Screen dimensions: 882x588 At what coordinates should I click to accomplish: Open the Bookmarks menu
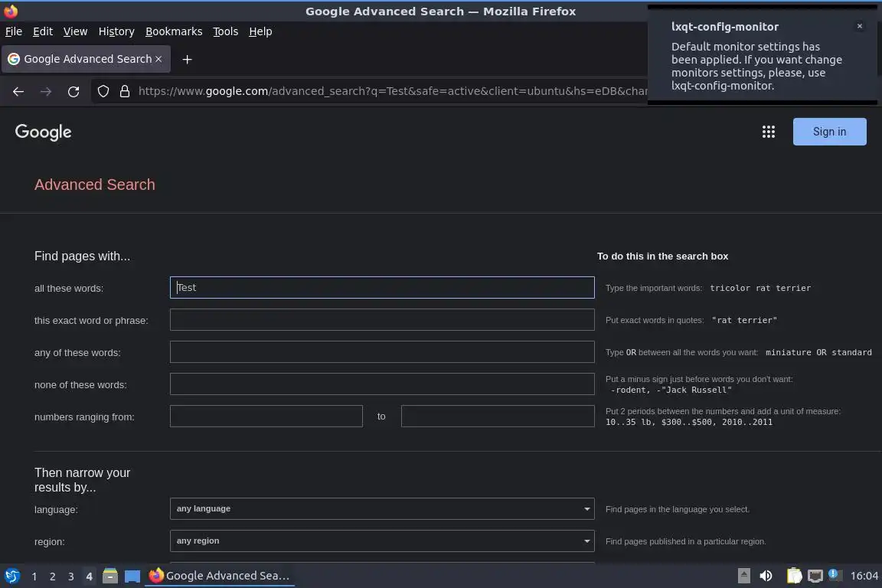[x=174, y=31]
